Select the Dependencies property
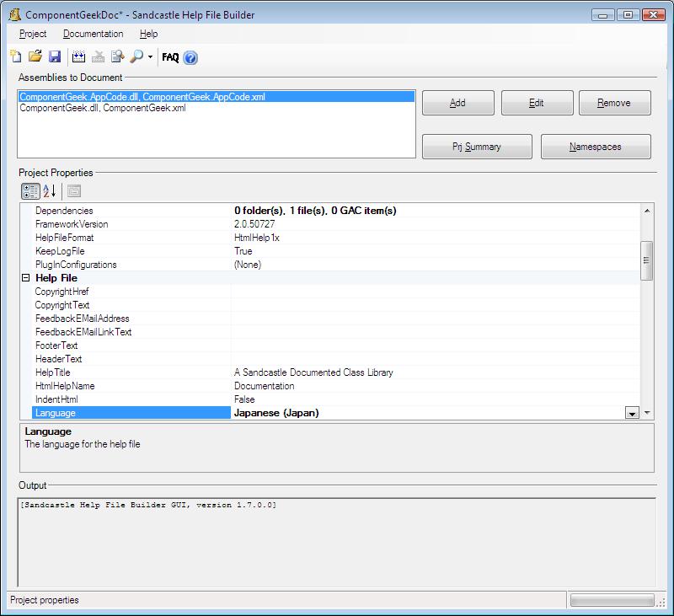The image size is (674, 616). click(x=64, y=211)
